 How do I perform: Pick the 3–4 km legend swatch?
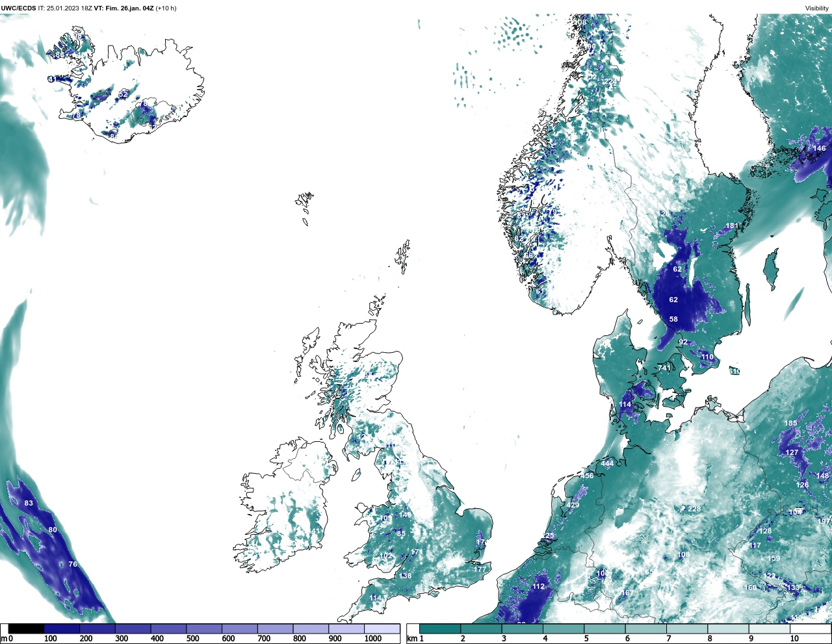click(522, 629)
